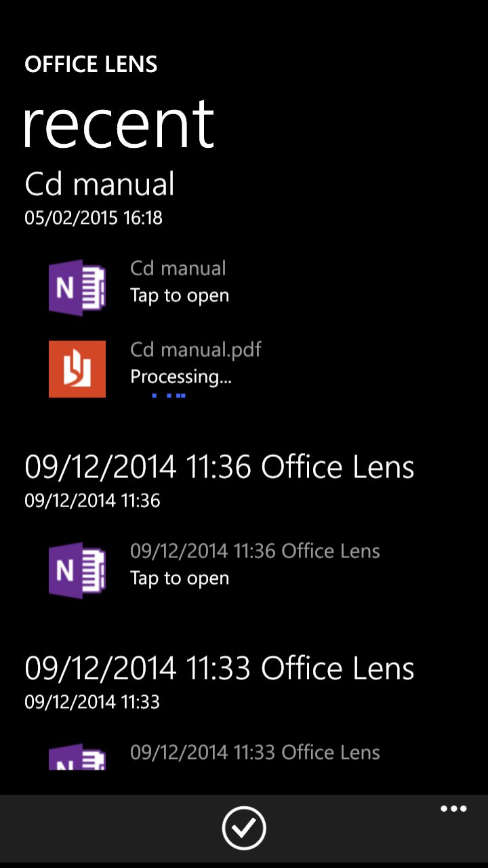Click the gray Cd manual OneNote file label

coord(178,268)
